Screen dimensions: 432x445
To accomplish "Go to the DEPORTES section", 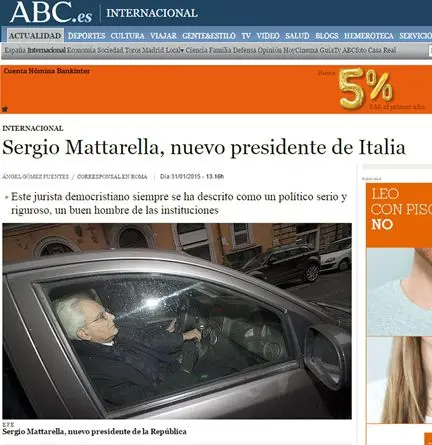I will [x=86, y=36].
